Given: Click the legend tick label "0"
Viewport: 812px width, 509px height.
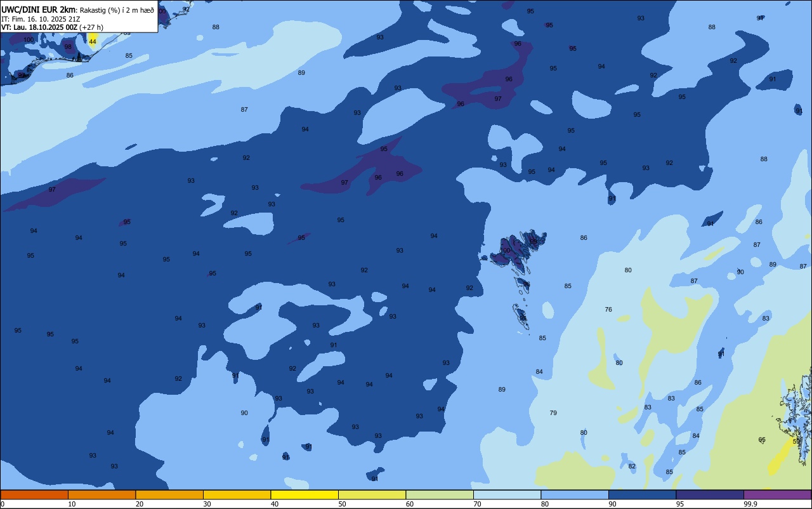Looking at the screenshot, I should tap(3, 504).
